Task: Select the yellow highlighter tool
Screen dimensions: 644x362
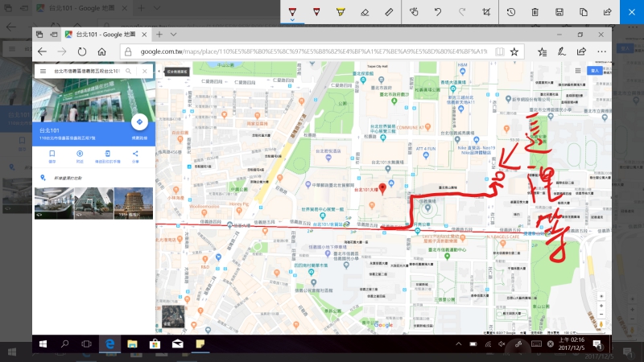Action: [341, 12]
